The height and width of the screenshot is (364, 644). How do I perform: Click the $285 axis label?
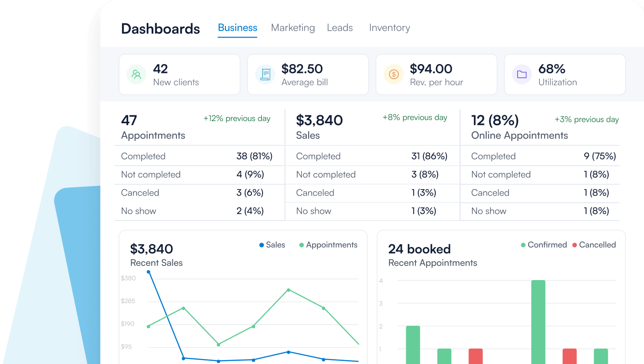(128, 301)
